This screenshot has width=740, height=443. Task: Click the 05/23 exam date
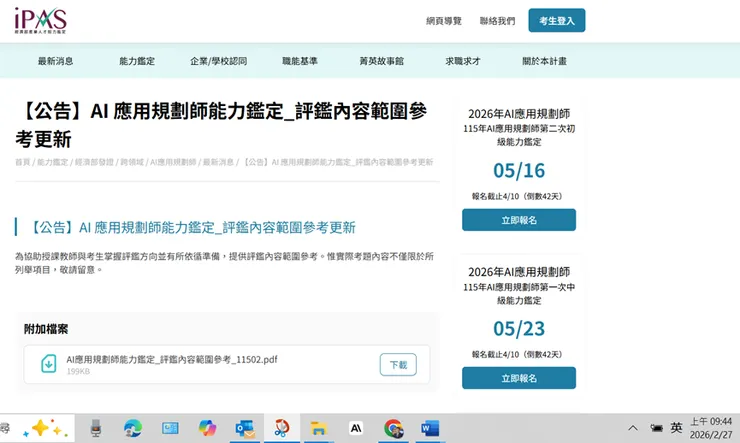(x=519, y=328)
